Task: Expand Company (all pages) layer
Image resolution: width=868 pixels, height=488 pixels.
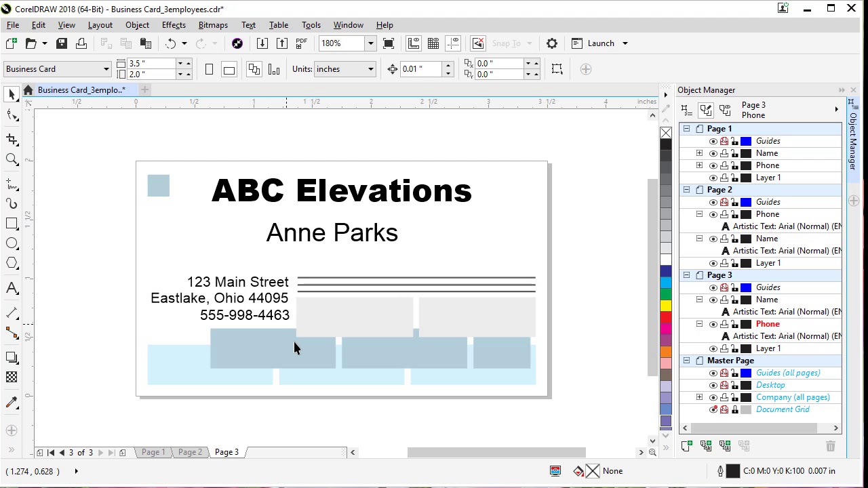Action: [699, 397]
